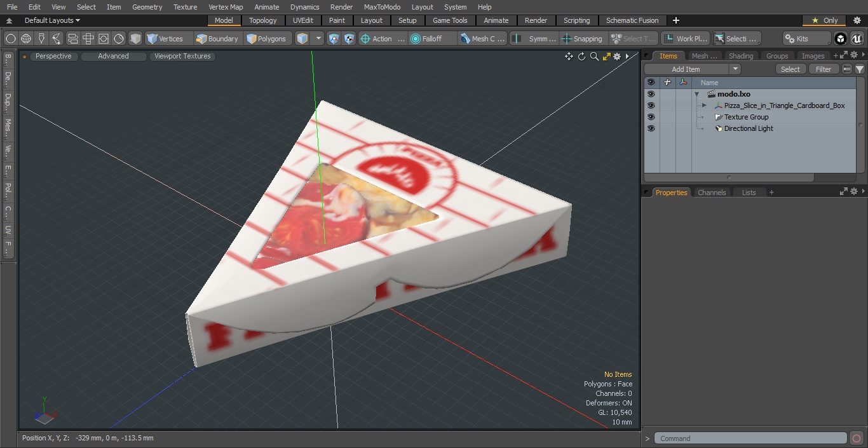This screenshot has height=448, width=868.
Task: Switch to the Topology layout tab
Action: (x=263, y=20)
